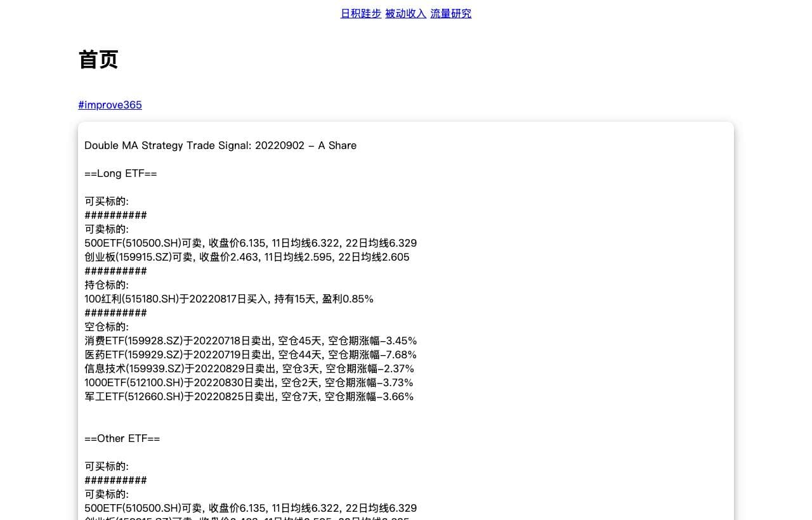Click the ==Long ETF== section header
Viewport: 812px width, 520px height.
coord(121,173)
